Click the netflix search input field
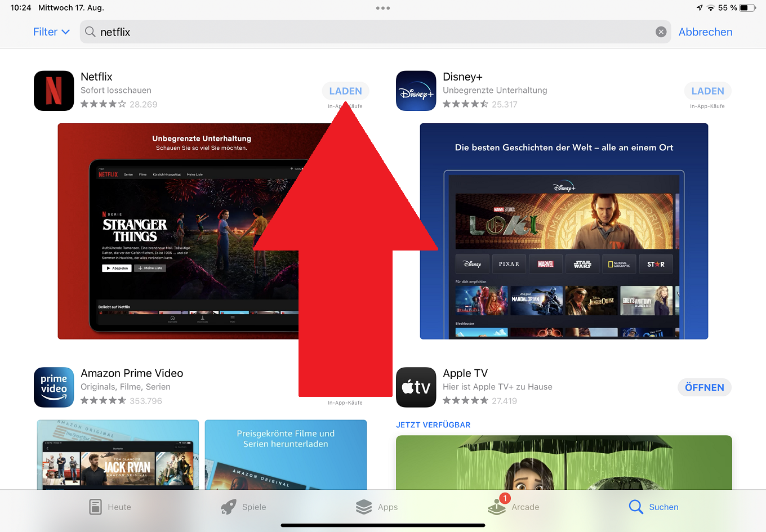 click(376, 32)
